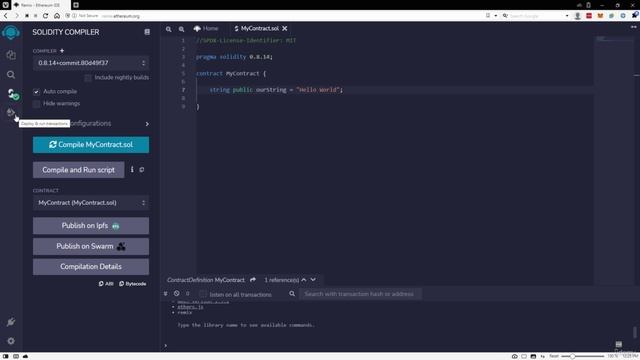
Task: Open a new browser tab
Action: pos(76,5)
